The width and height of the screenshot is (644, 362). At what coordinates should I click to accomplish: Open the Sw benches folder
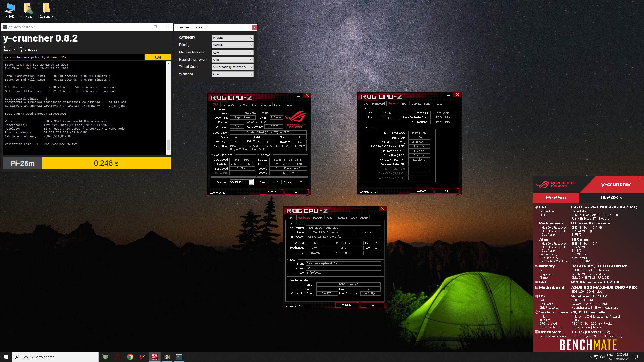(47, 11)
